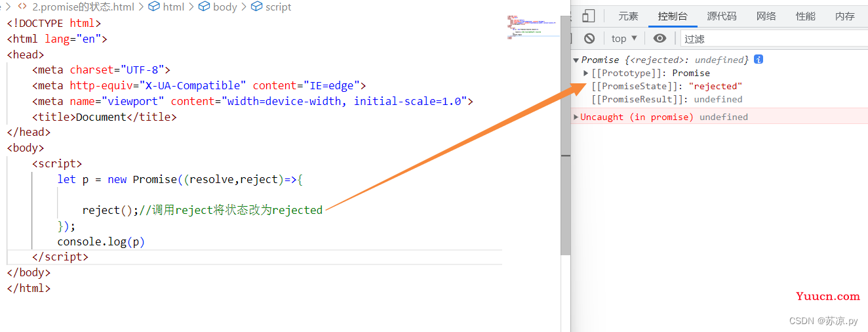Click the <!DOCTYPE html> line

(54, 23)
